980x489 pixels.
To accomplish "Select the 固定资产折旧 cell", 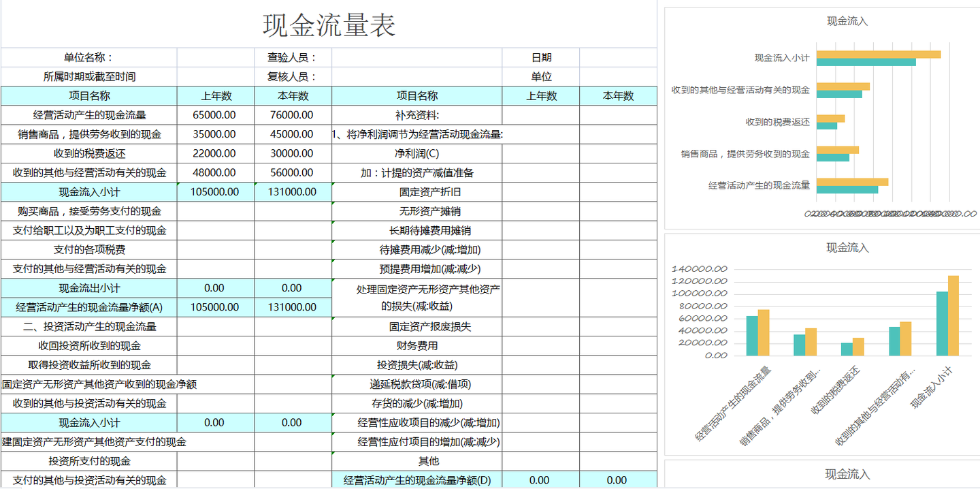I will coord(416,191).
